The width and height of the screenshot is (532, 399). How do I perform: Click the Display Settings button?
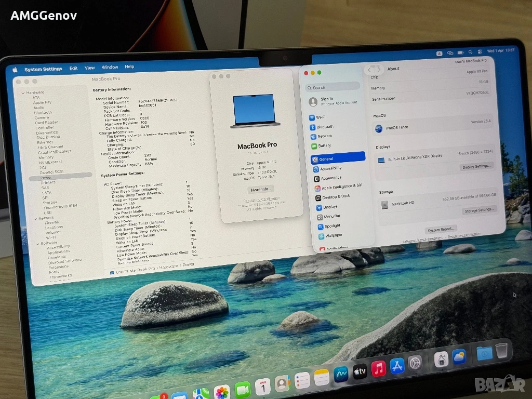coord(476,167)
